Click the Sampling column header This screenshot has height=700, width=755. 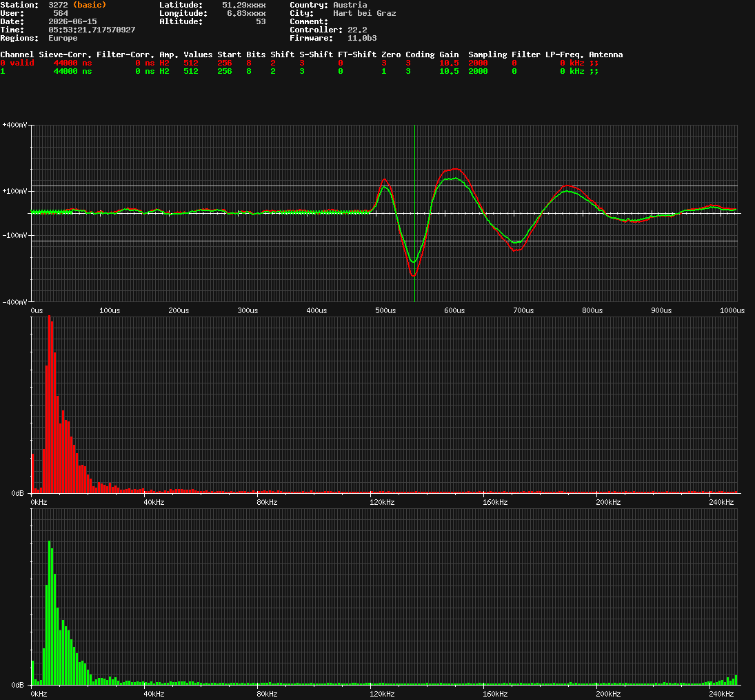[487, 54]
